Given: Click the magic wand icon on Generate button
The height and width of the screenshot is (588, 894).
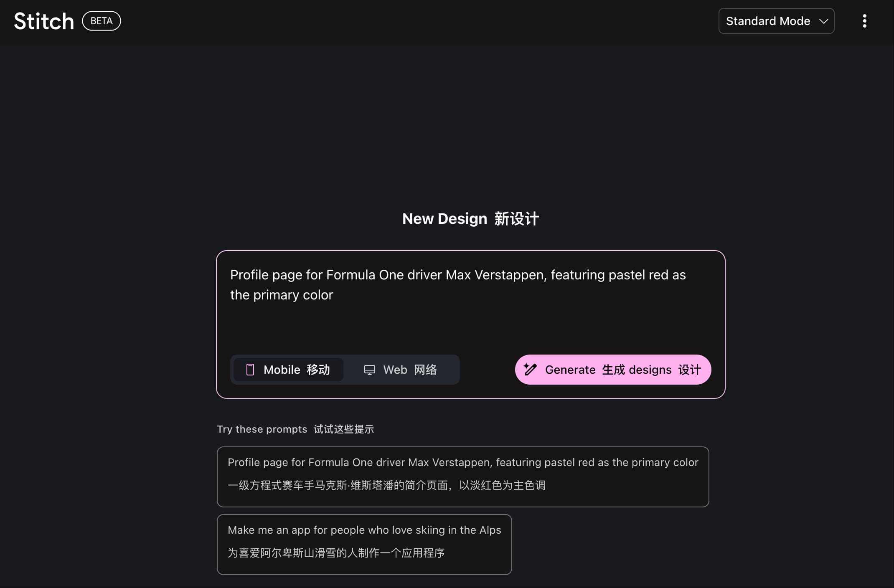Looking at the screenshot, I should (x=530, y=370).
